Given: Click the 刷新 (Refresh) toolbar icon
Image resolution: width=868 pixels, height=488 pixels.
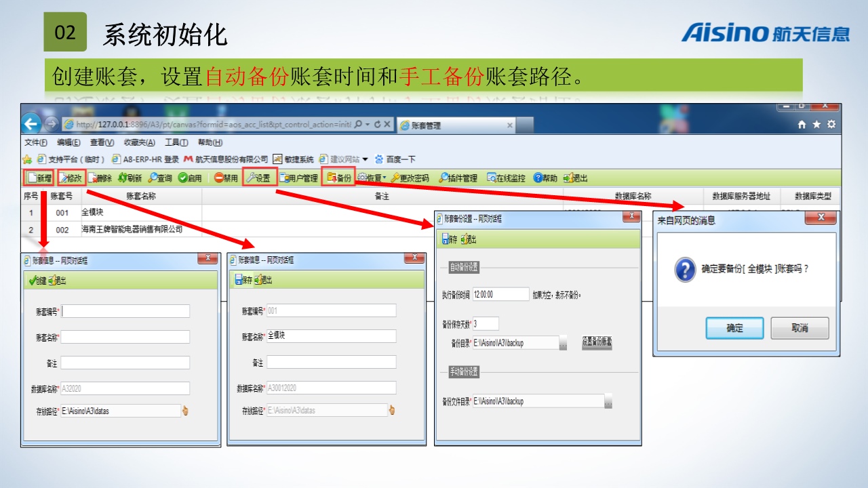Looking at the screenshot, I should coord(130,178).
